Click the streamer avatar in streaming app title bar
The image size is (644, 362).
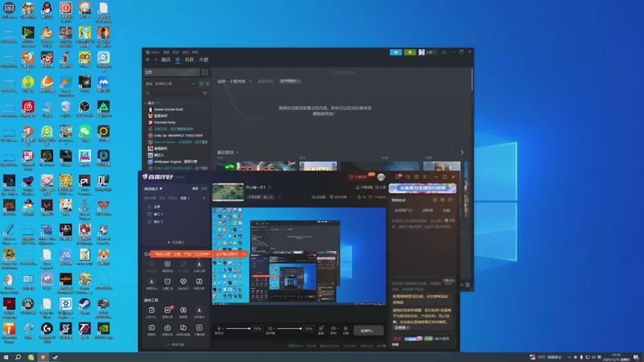pos(381,177)
